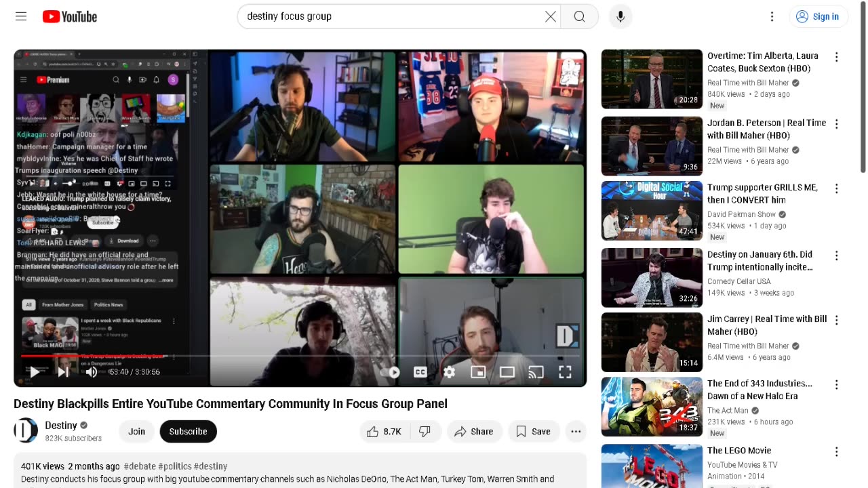Open End of 343 Industries thumbnail
868x488 pixels.
652,407
